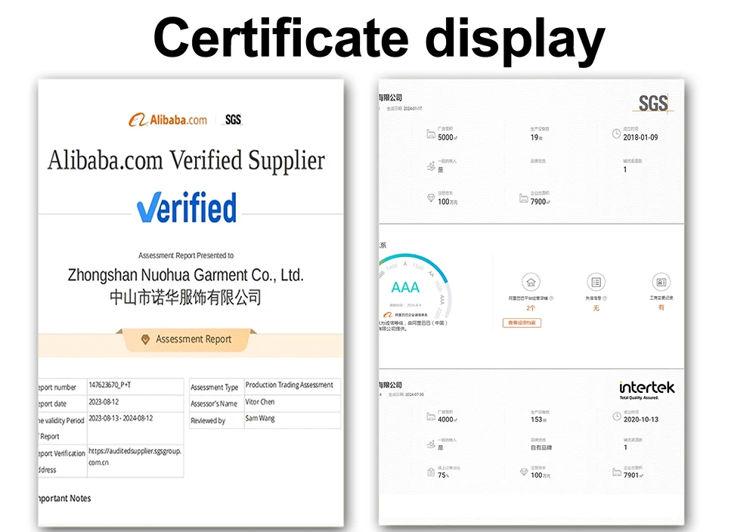
Task: Click the orange 有 status text
Action: click(661, 308)
